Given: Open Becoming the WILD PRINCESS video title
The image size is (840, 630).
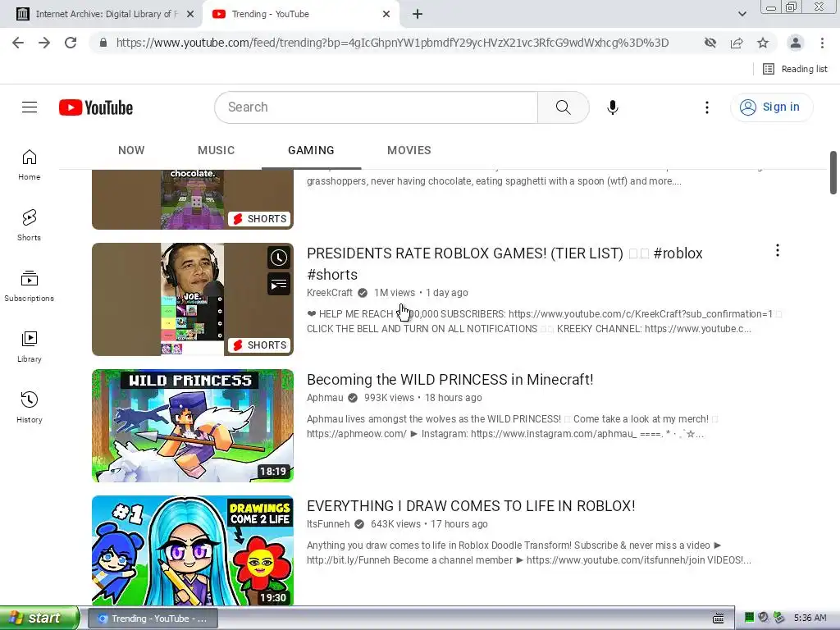Looking at the screenshot, I should pos(450,380).
